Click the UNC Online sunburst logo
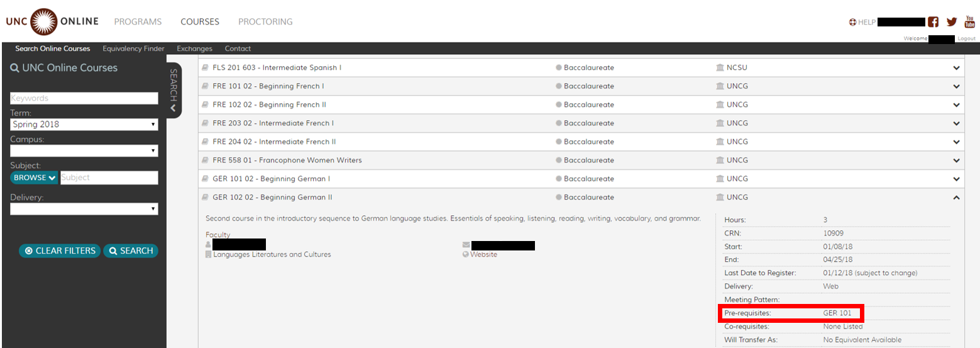The image size is (980, 348). (x=43, y=21)
